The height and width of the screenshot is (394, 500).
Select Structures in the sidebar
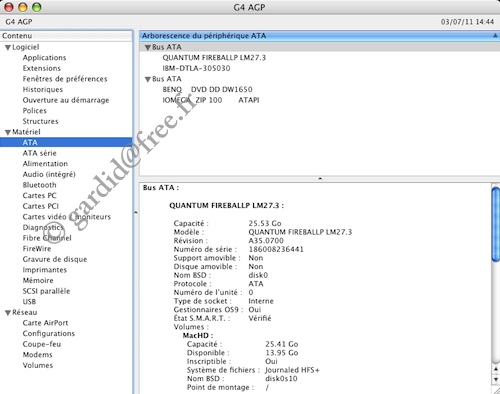point(40,121)
